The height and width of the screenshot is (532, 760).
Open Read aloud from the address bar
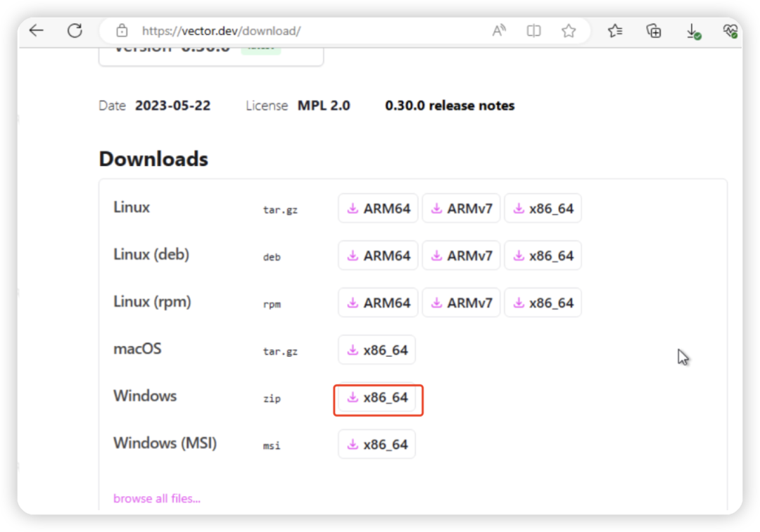point(499,31)
